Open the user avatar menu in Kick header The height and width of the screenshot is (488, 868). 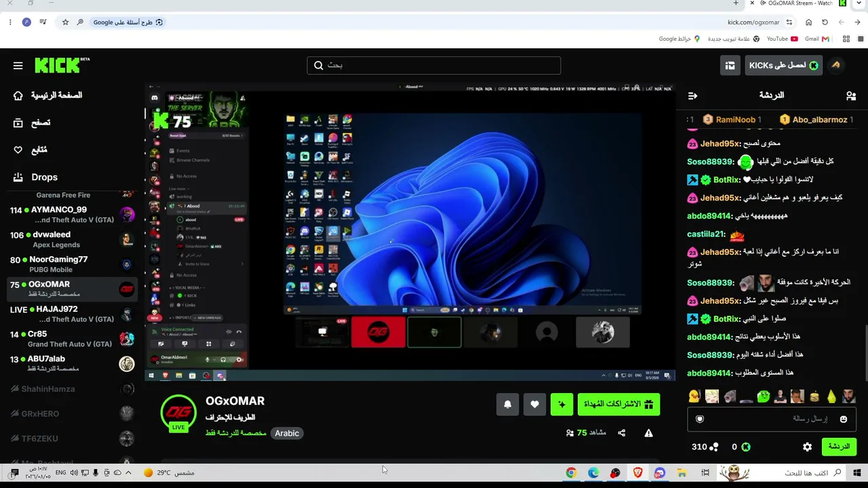835,65
